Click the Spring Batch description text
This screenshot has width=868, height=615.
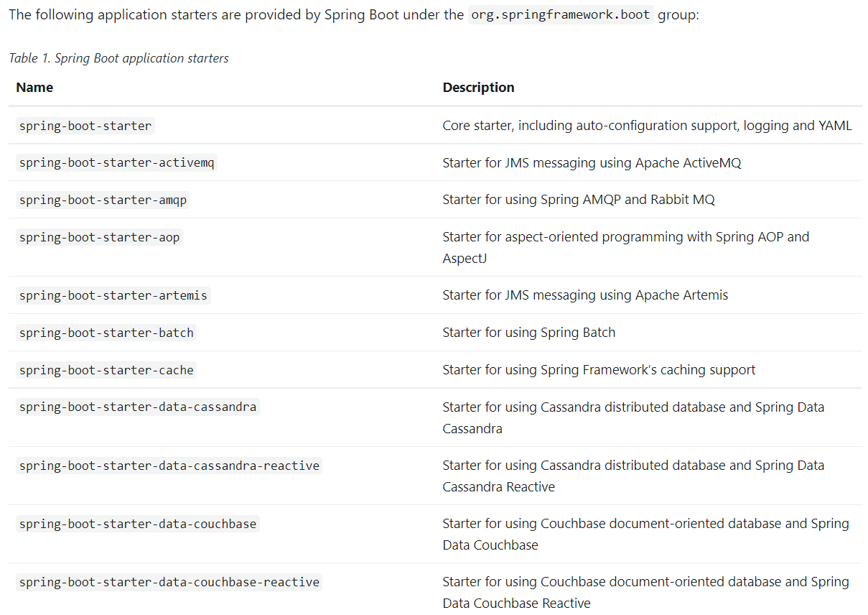point(528,333)
